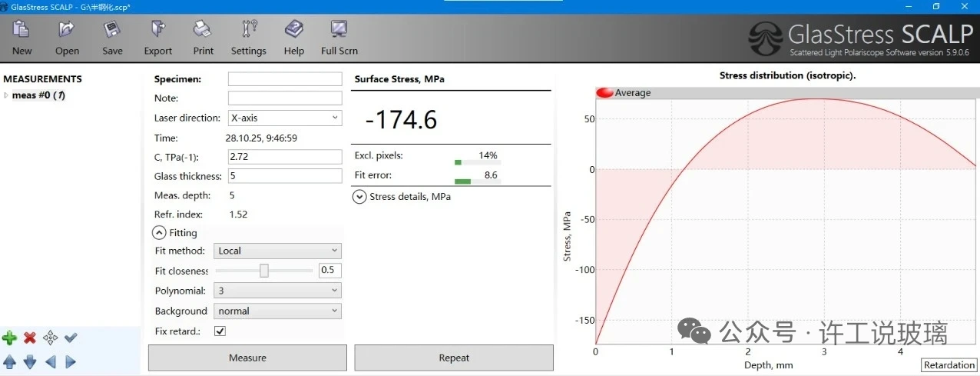Toggle the Fix retard. checkbox

tap(220, 331)
